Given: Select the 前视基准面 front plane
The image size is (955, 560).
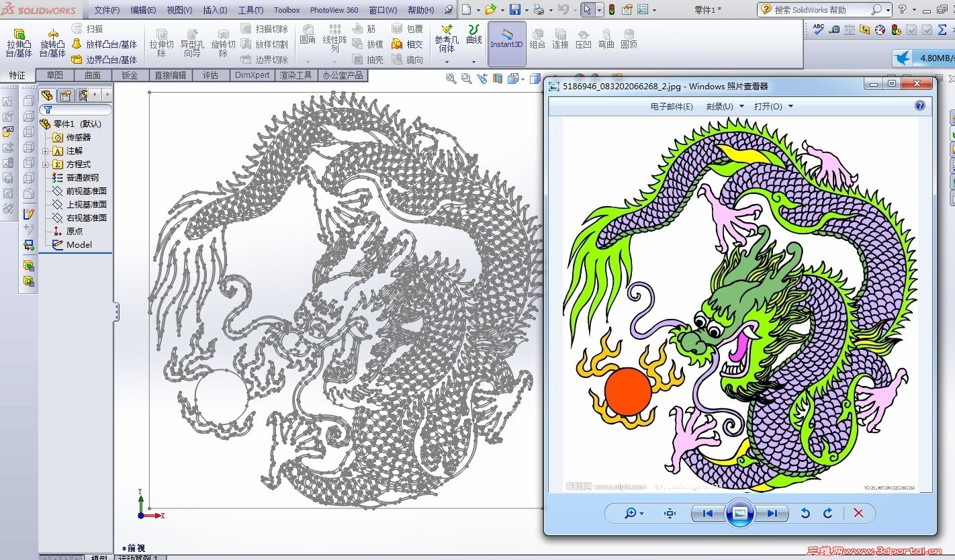Looking at the screenshot, I should (80, 191).
